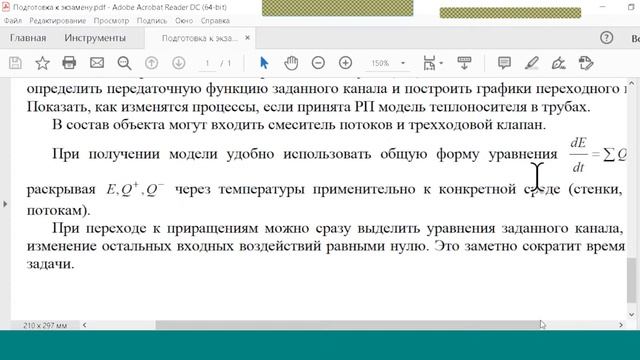Select the Подготовка к экза... document tab

(199, 38)
